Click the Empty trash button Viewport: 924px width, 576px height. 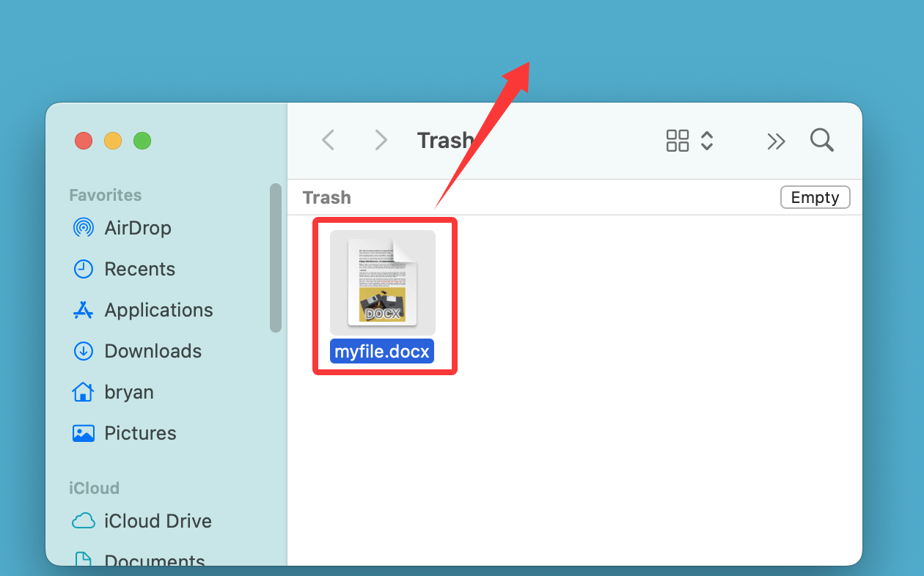pos(815,196)
